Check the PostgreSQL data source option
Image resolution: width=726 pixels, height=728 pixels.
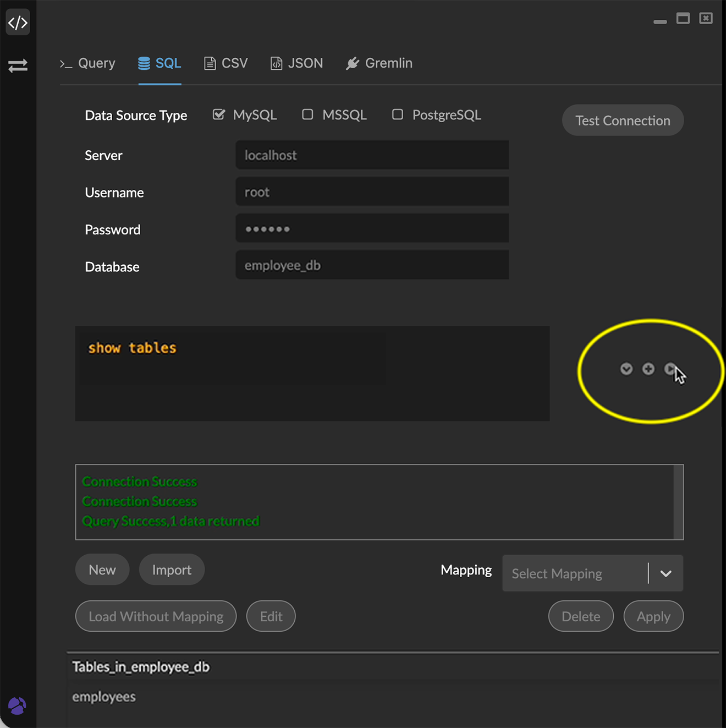tap(398, 114)
